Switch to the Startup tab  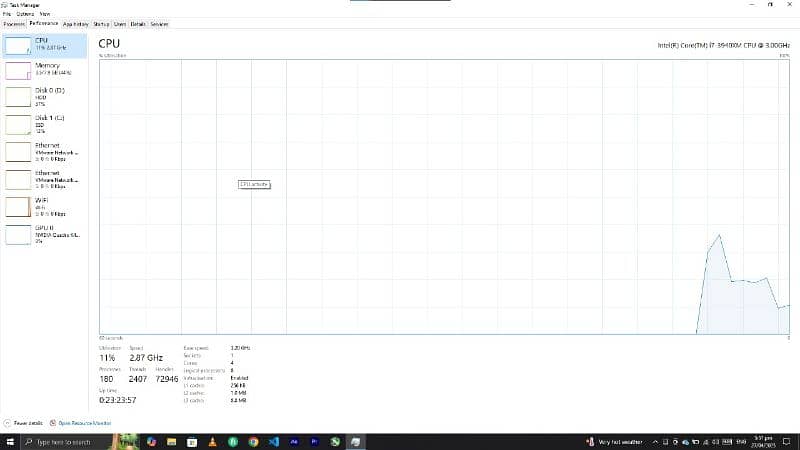click(101, 24)
